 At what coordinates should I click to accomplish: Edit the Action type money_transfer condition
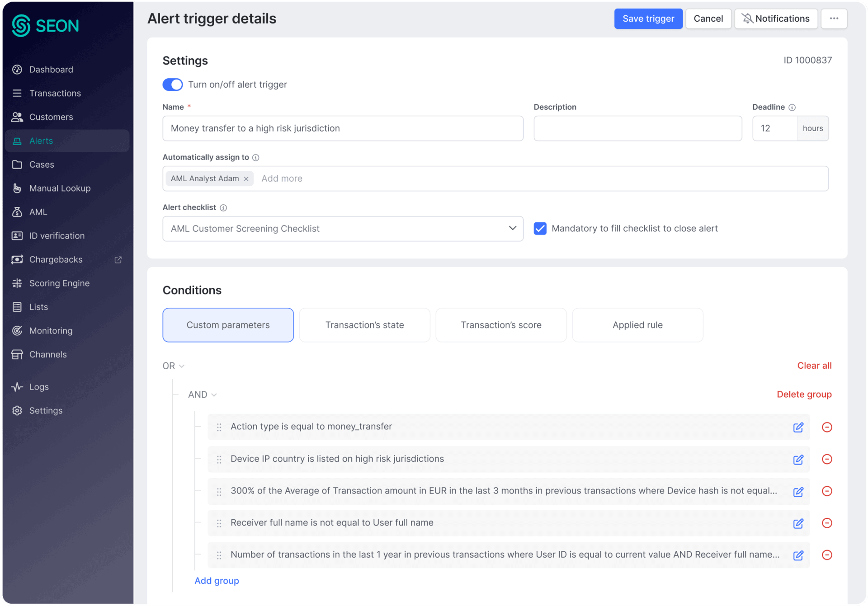[798, 427]
